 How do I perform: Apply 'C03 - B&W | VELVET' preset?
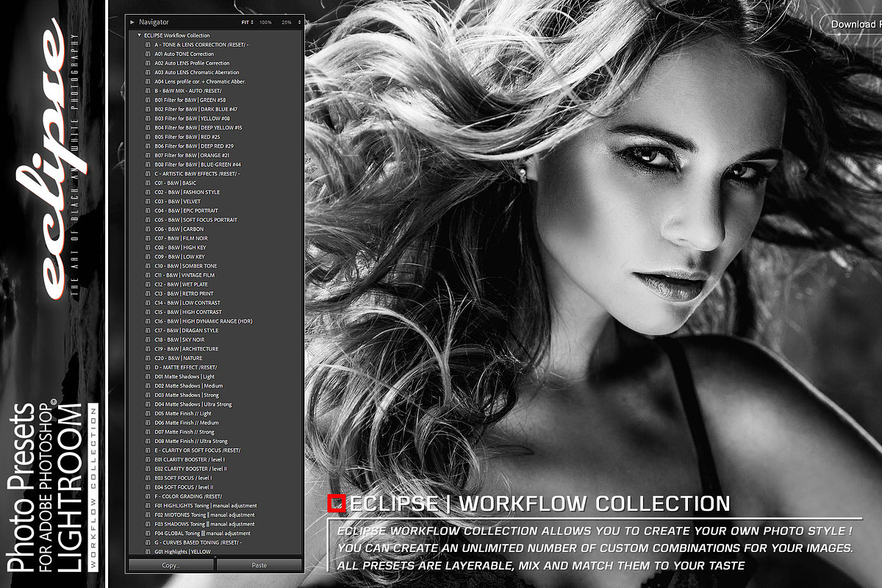click(177, 201)
